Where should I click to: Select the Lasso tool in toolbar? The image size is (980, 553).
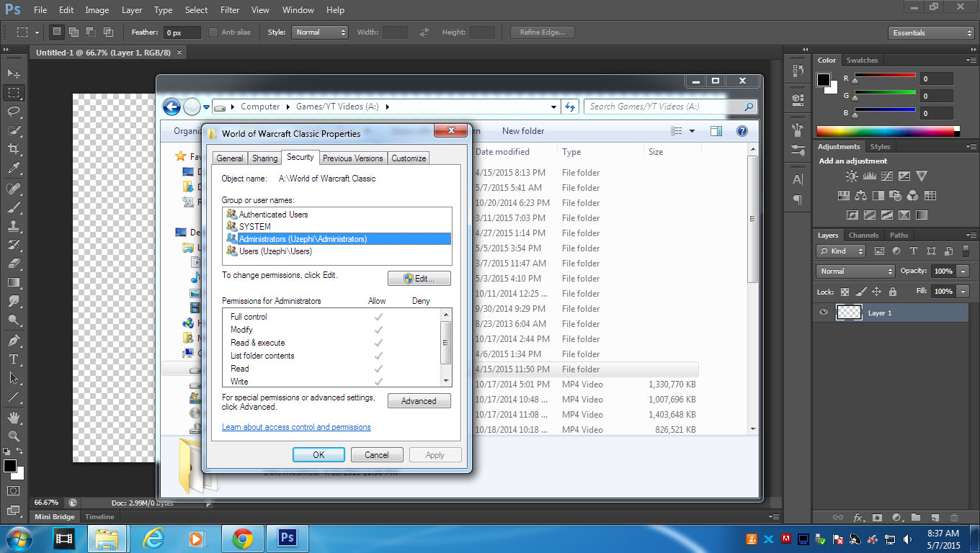(x=14, y=112)
